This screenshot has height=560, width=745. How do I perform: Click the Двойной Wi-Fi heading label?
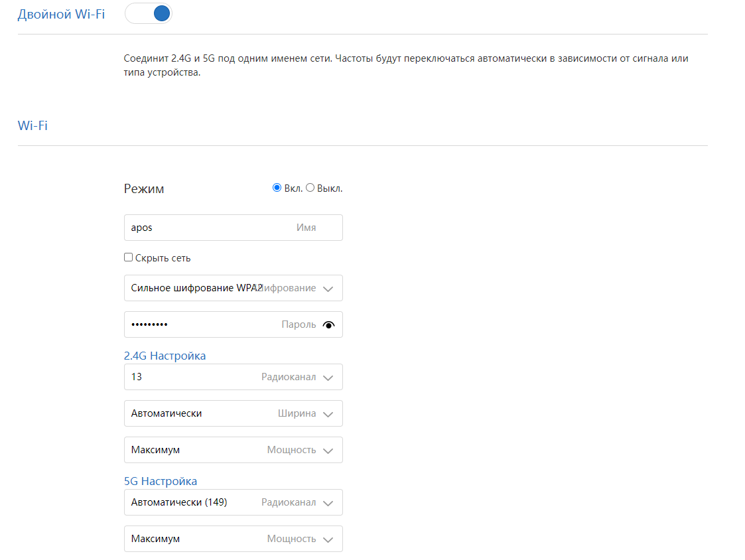61,14
